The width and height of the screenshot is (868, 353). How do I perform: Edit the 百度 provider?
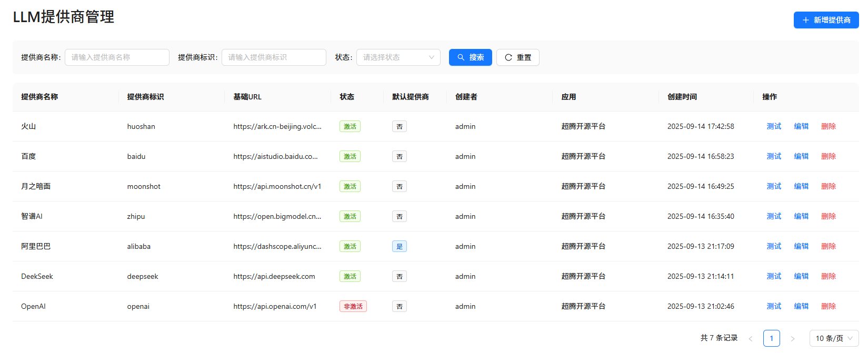(x=801, y=156)
